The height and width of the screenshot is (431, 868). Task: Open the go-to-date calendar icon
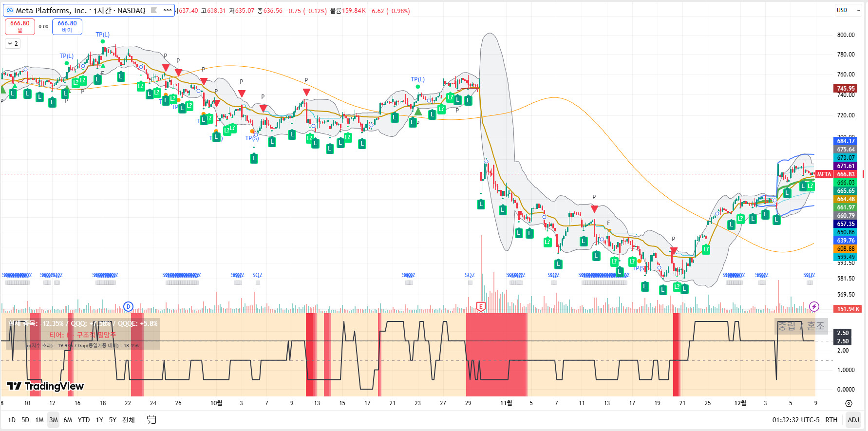(151, 420)
